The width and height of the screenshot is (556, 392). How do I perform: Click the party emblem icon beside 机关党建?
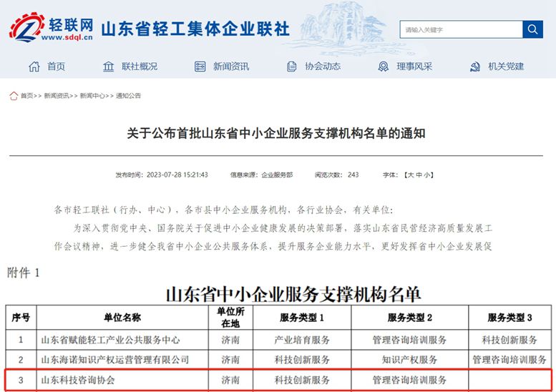(x=475, y=67)
